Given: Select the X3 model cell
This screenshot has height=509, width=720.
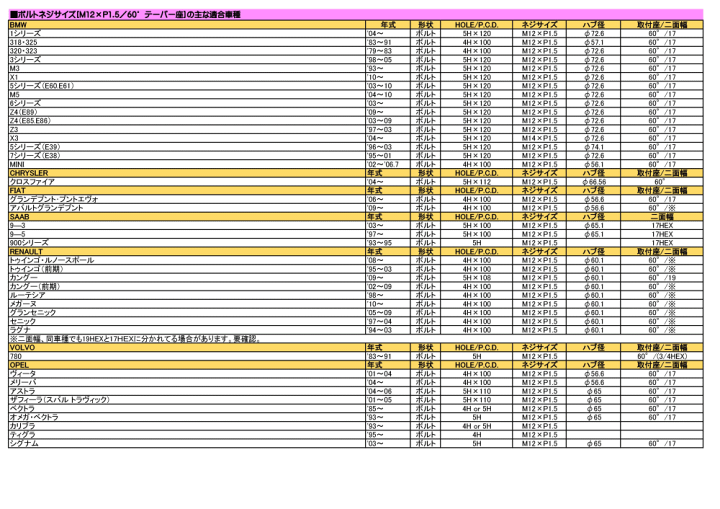Looking at the screenshot, I should tap(187, 138).
